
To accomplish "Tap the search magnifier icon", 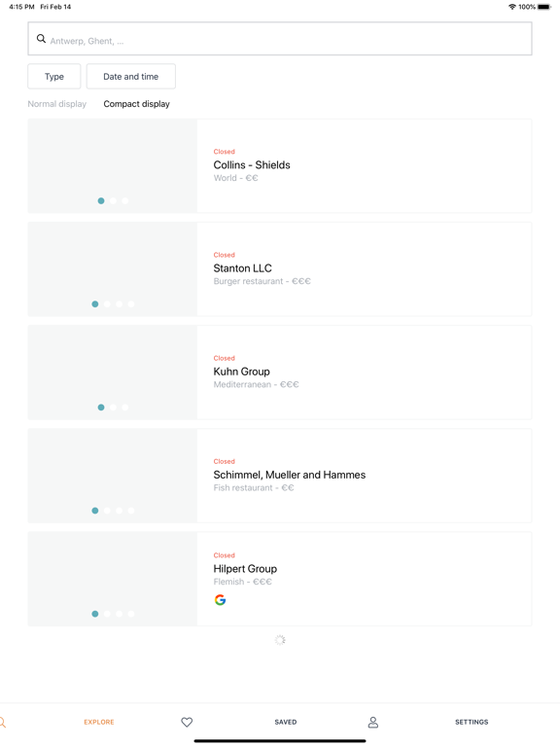I will [x=42, y=39].
